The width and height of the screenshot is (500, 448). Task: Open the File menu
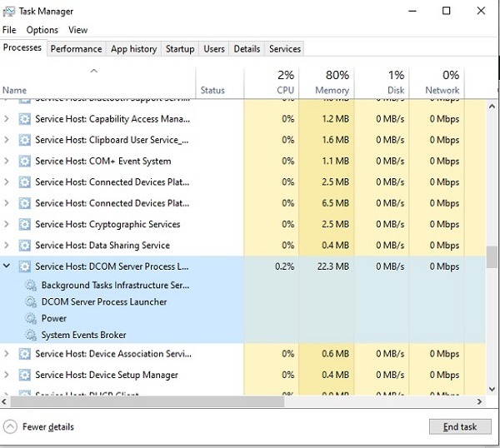tap(9, 30)
